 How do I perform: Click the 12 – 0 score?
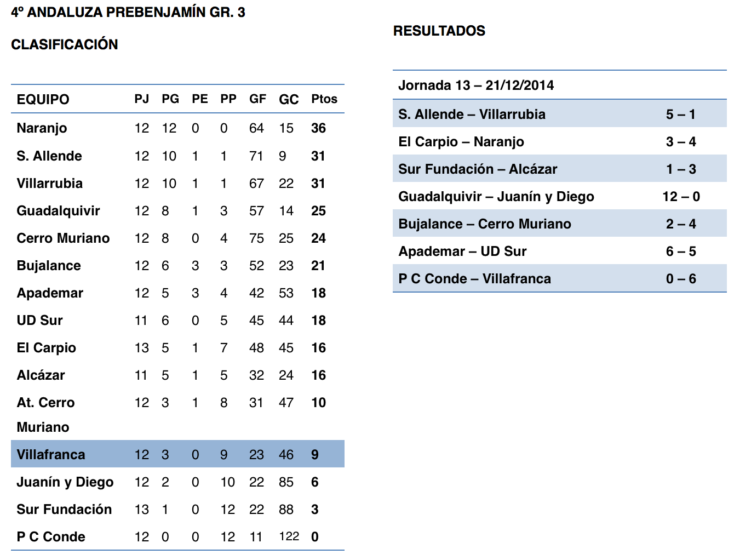(681, 196)
